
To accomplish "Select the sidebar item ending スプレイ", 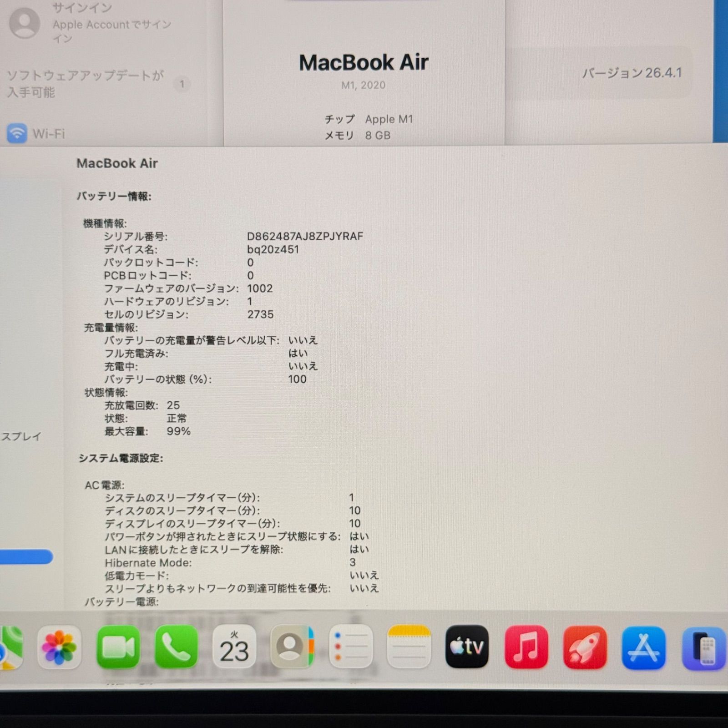I will tap(21, 436).
